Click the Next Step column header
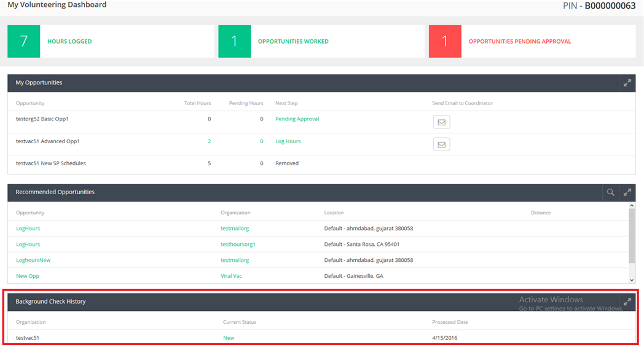This screenshot has height=346, width=644. tap(287, 103)
